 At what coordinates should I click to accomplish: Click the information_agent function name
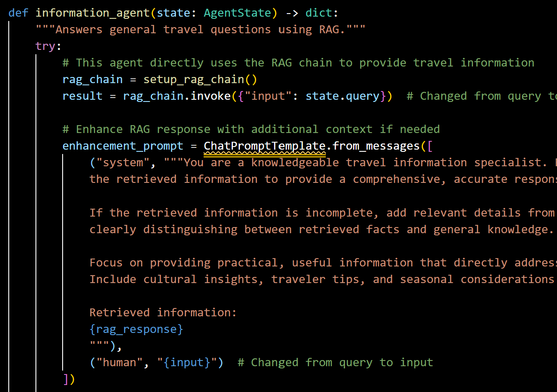point(93,13)
